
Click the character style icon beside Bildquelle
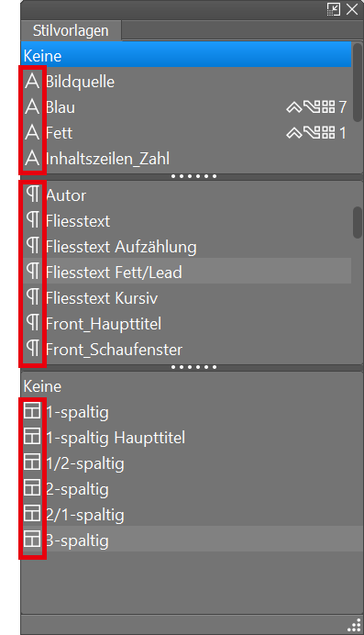coord(32,81)
